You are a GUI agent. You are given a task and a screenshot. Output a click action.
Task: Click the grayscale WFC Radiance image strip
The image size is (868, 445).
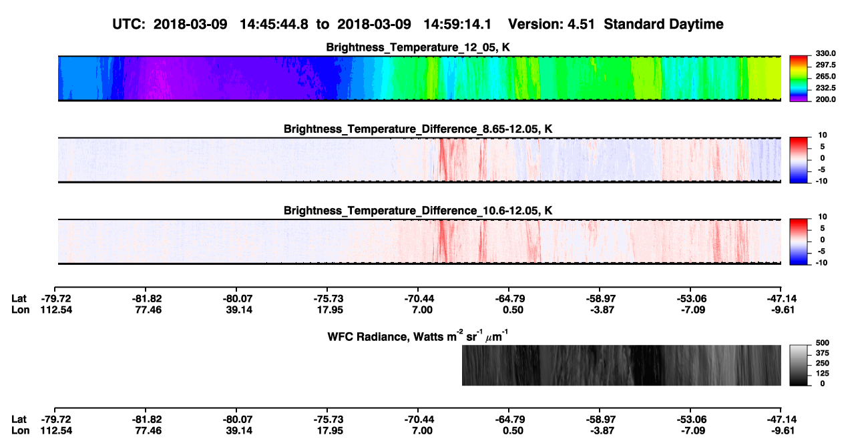click(x=621, y=365)
